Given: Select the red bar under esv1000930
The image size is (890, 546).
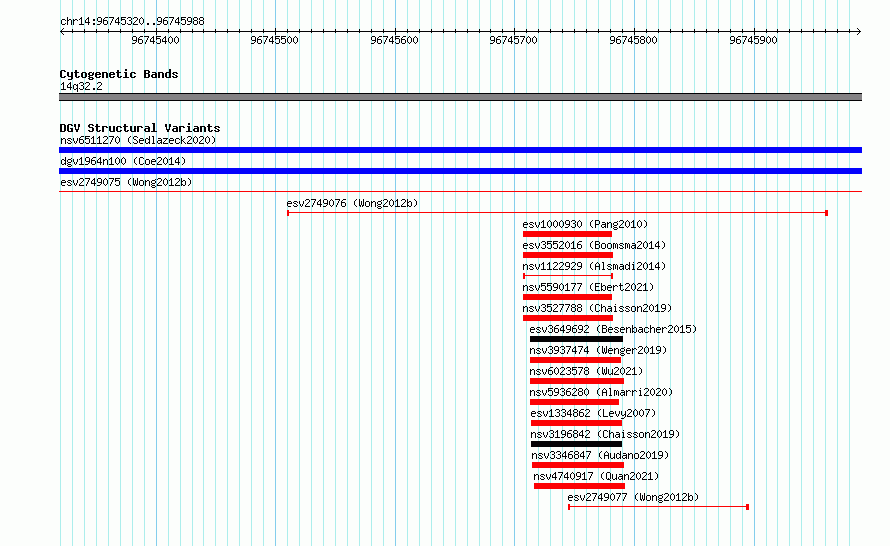Looking at the screenshot, I should pyautogui.click(x=567, y=234).
